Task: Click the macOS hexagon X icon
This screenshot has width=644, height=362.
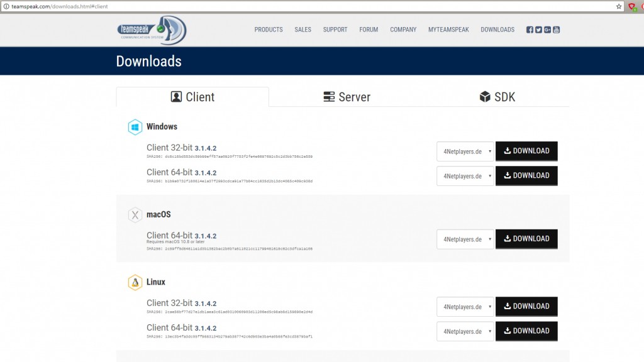Action: click(x=135, y=215)
